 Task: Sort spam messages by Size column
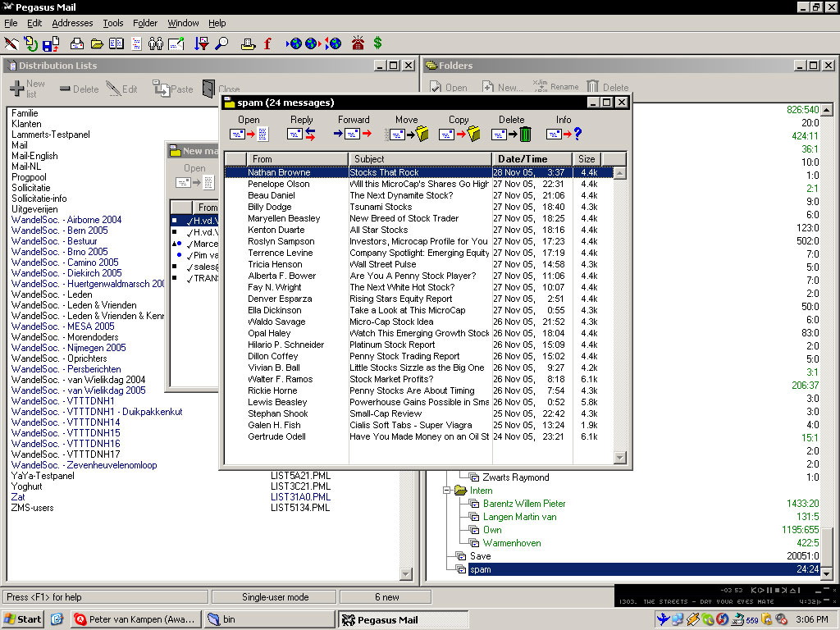click(x=587, y=159)
